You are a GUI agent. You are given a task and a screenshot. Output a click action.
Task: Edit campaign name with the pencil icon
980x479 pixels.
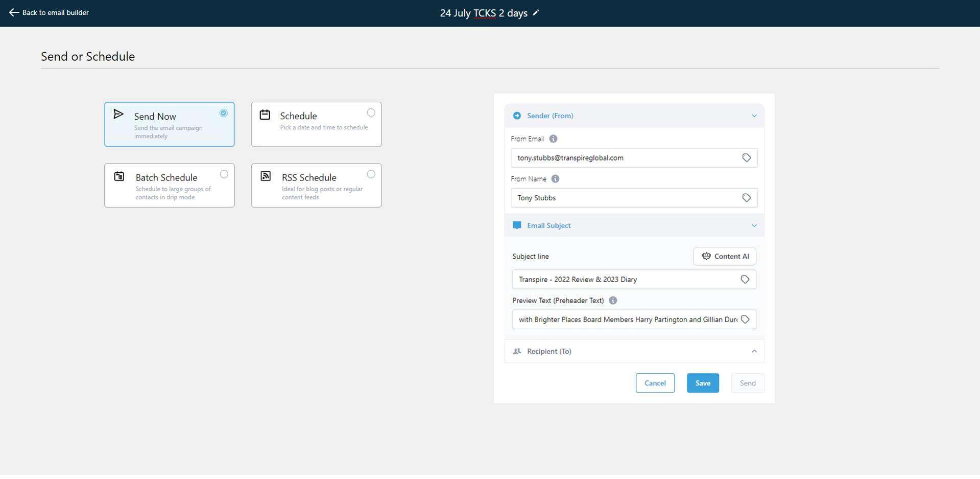click(536, 13)
